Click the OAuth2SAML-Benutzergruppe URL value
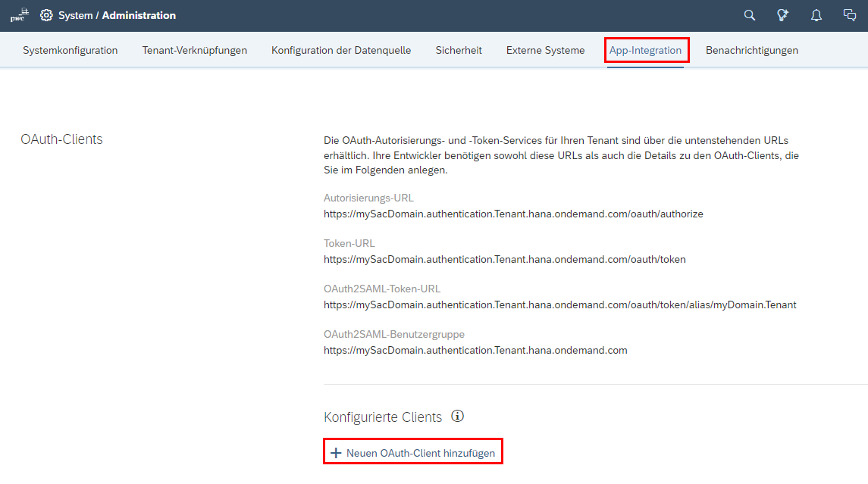 pyautogui.click(x=475, y=350)
